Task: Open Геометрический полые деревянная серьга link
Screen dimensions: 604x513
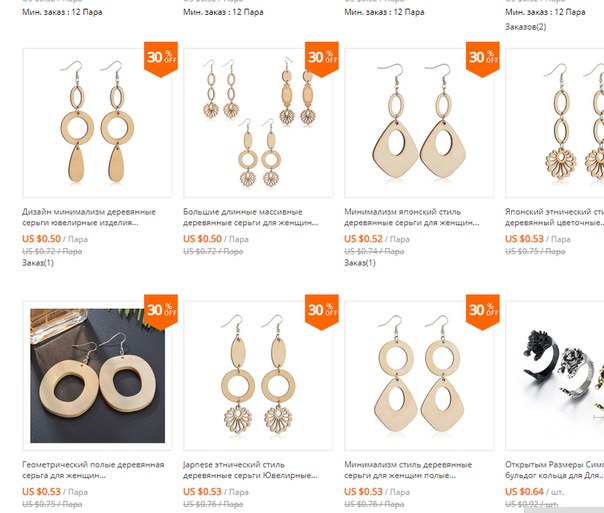Action: pos(93,470)
